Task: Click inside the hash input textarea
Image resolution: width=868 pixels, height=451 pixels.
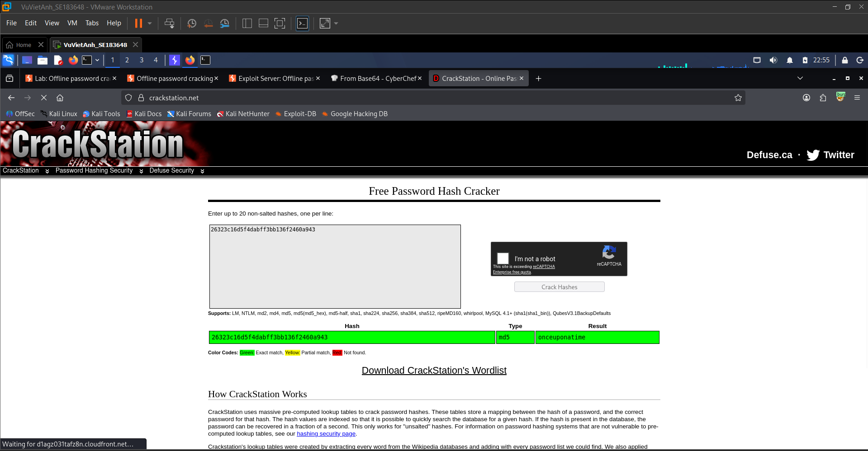Action: tap(335, 267)
